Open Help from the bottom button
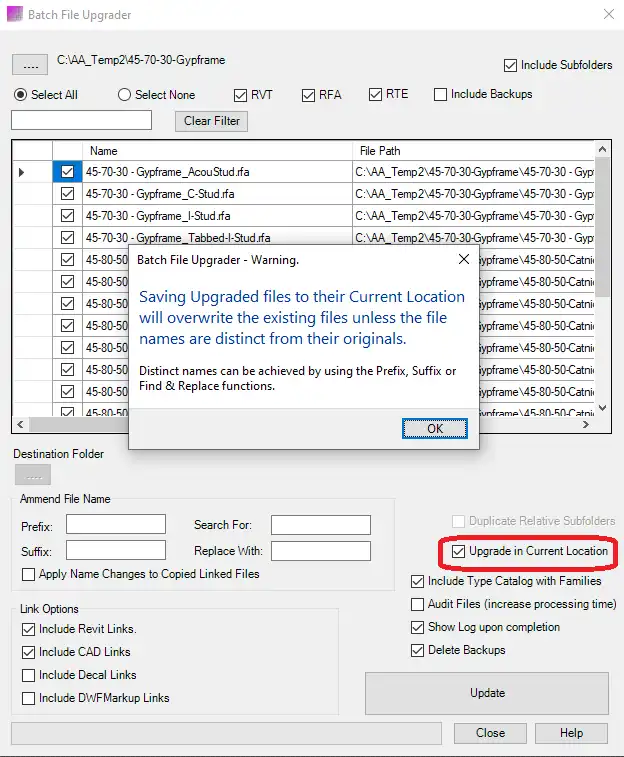Image resolution: width=624 pixels, height=757 pixels. coord(571,733)
